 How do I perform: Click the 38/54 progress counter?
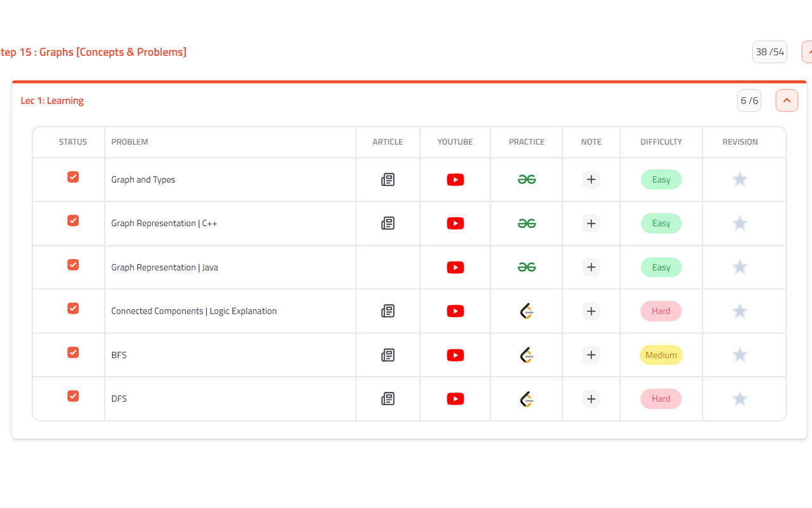click(770, 52)
